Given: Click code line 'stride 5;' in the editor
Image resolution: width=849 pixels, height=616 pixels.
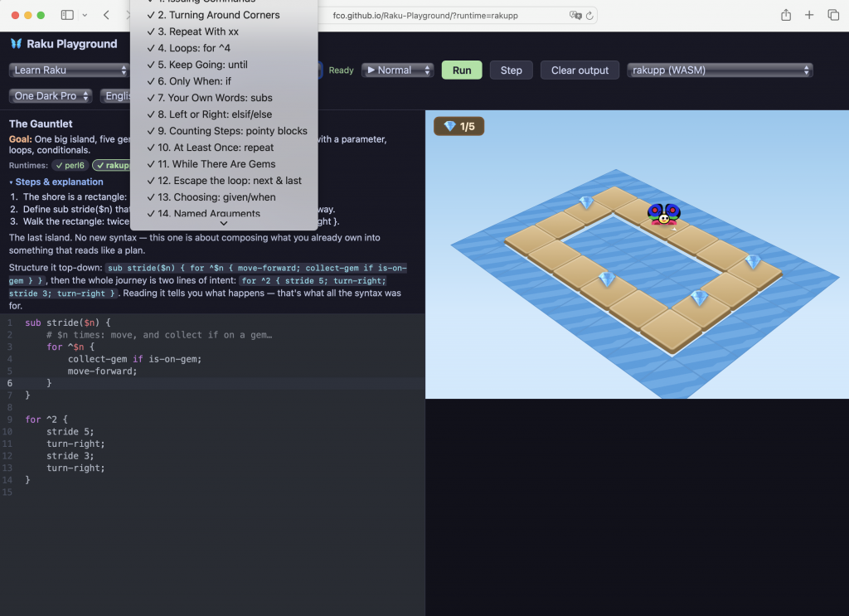Looking at the screenshot, I should click(x=70, y=432).
